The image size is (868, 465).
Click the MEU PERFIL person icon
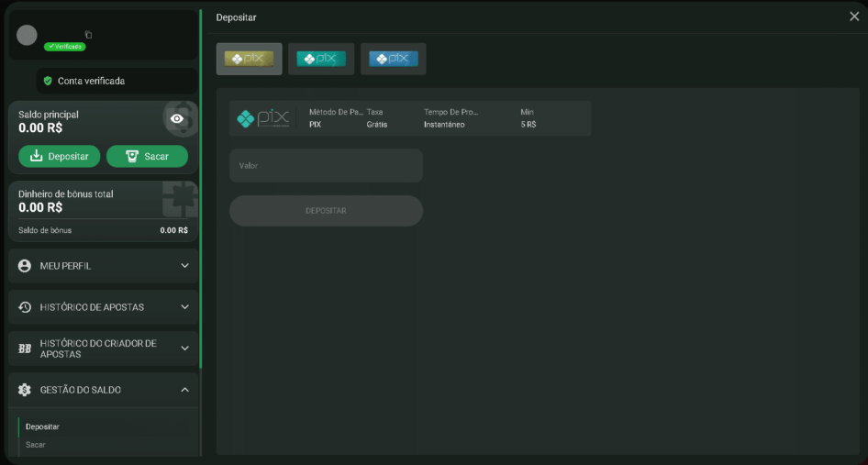[25, 266]
